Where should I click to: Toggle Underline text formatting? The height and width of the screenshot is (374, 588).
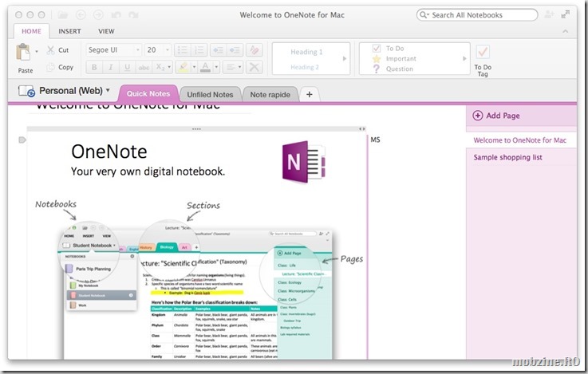pos(128,68)
